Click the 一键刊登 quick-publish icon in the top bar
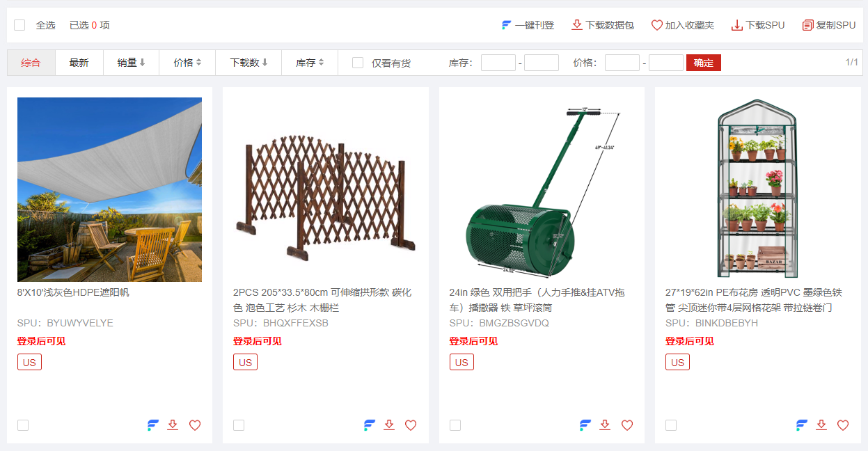Viewport: 868px width, 451px height. [x=507, y=25]
